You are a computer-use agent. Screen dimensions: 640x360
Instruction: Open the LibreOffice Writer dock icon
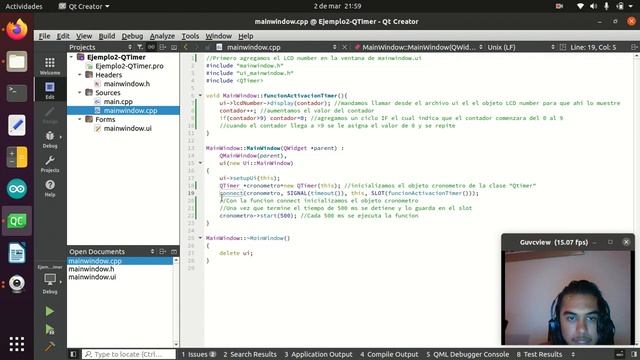click(x=17, y=253)
